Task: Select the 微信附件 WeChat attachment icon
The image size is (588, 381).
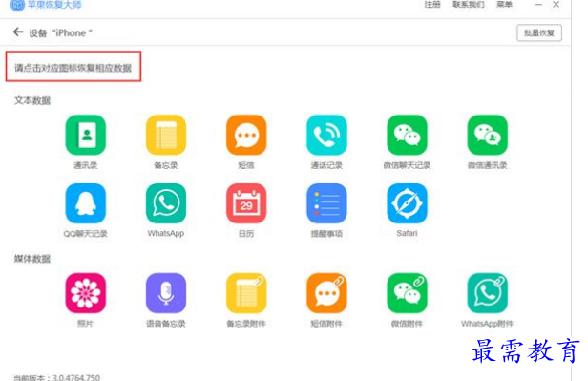Action: pos(407,293)
